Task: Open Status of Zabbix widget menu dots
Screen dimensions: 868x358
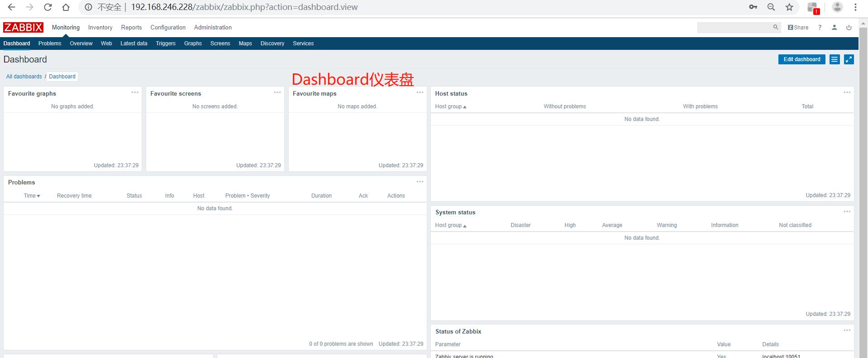Action: (x=847, y=330)
